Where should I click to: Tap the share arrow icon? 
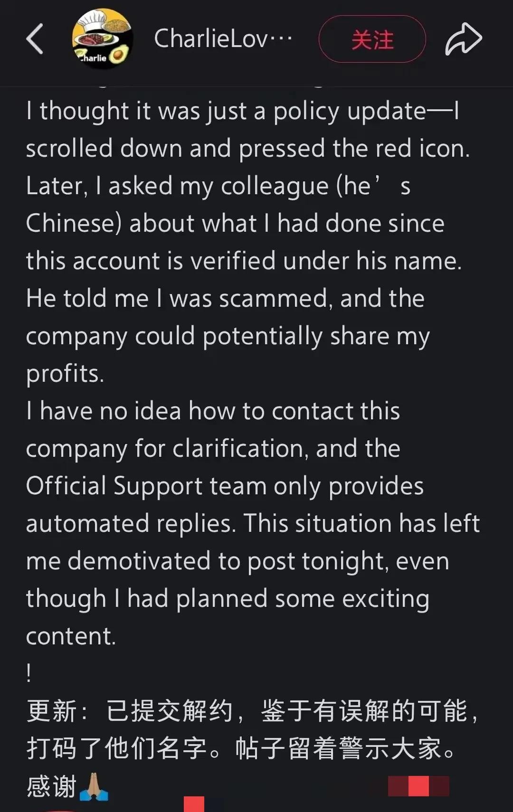tap(463, 39)
